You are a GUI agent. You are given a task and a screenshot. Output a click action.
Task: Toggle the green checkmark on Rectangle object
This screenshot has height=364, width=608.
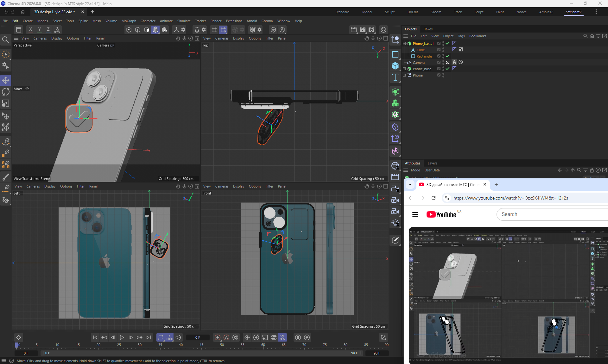click(447, 56)
